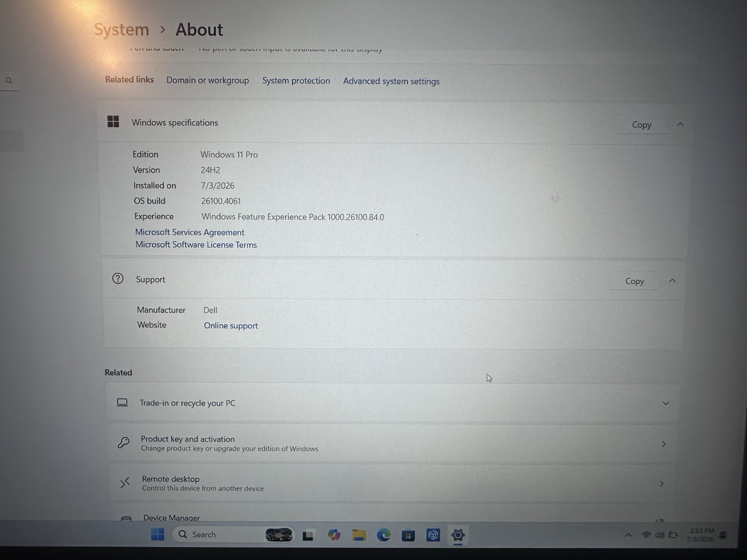The height and width of the screenshot is (560, 747).
Task: Click the key icon for Product key
Action: point(123,442)
